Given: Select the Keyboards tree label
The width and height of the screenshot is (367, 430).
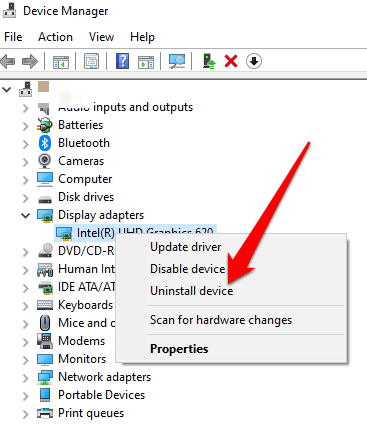Looking at the screenshot, I should tap(85, 305).
